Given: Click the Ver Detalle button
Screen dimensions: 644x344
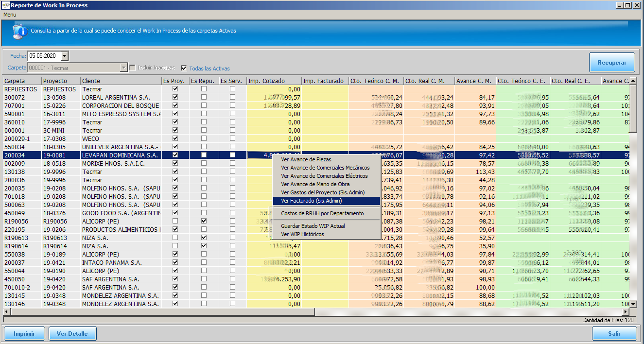Looking at the screenshot, I should [72, 334].
